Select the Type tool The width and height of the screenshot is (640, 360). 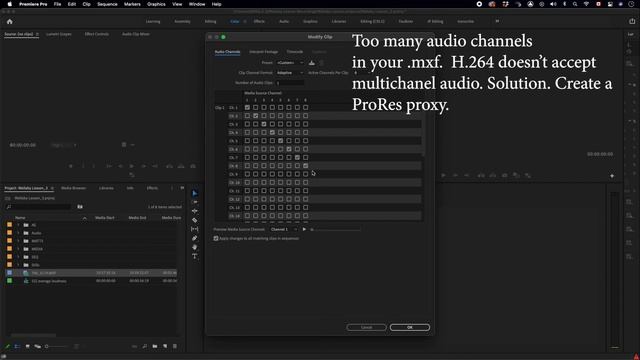tap(195, 256)
